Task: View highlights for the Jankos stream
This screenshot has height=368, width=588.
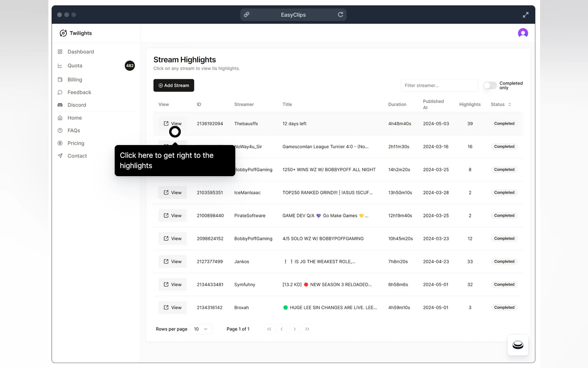Action: point(173,261)
